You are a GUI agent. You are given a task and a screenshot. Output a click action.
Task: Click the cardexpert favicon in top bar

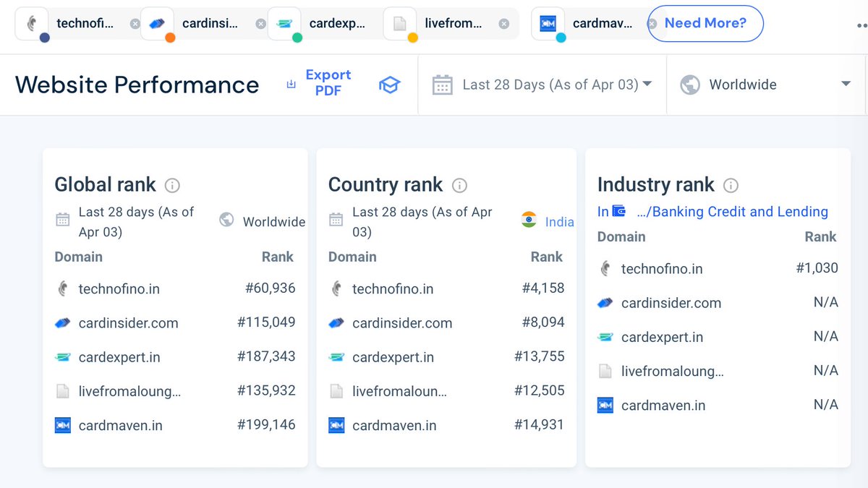click(x=284, y=24)
